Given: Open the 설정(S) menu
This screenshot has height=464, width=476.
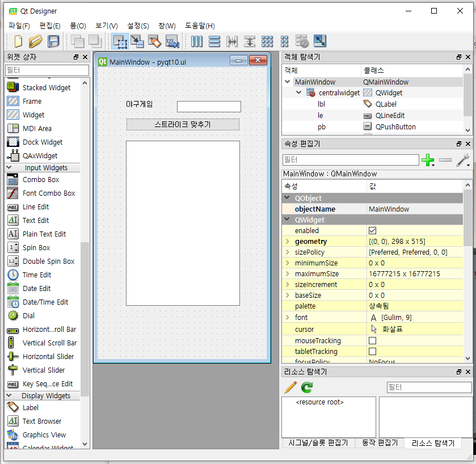Looking at the screenshot, I should click(x=138, y=26).
